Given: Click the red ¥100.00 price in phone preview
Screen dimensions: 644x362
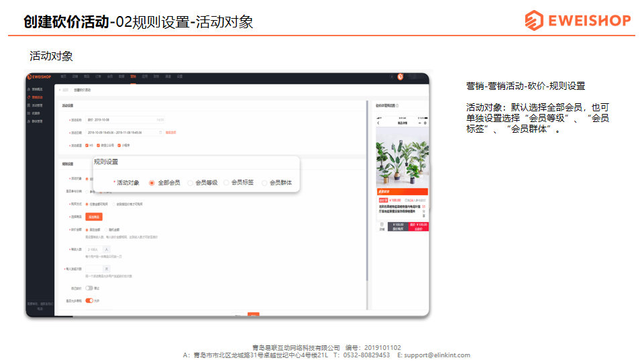Looking at the screenshot, I should pos(395,200).
